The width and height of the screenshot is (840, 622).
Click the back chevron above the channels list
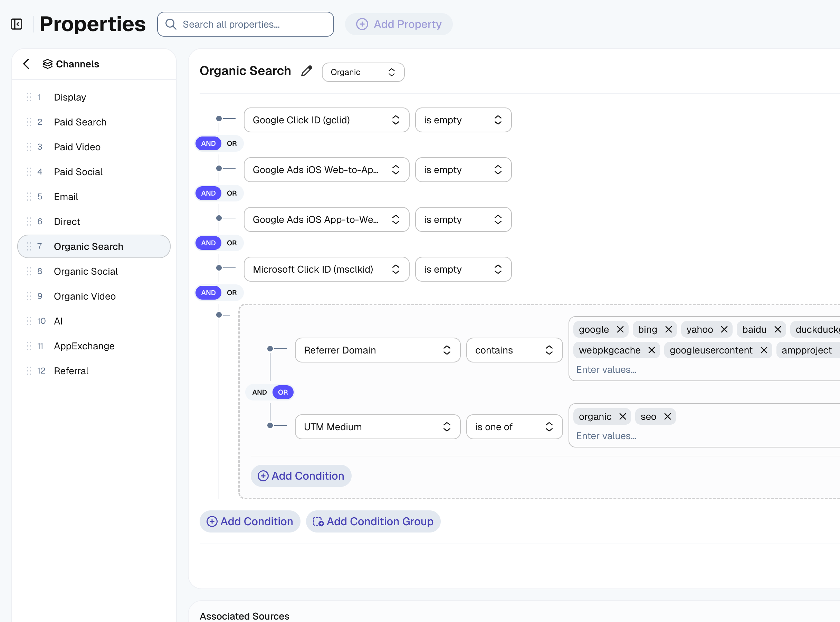26,64
